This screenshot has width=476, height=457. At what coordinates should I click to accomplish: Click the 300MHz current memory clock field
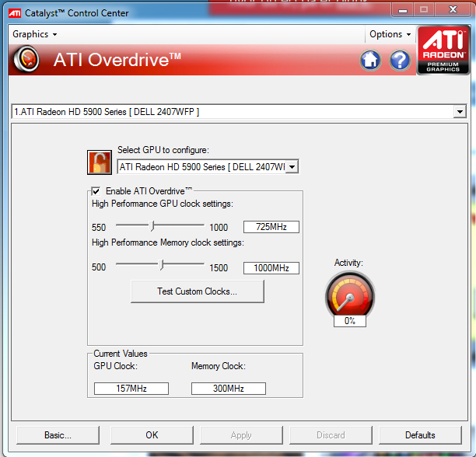coord(229,389)
